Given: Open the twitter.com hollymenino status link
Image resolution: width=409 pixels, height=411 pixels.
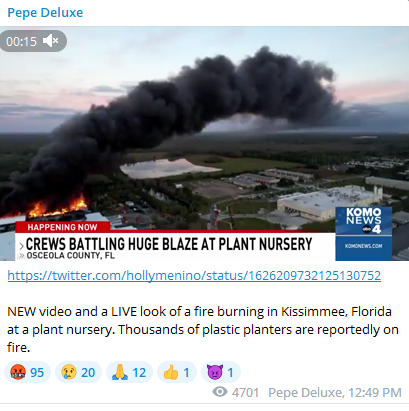Looking at the screenshot, I should 194,276.
